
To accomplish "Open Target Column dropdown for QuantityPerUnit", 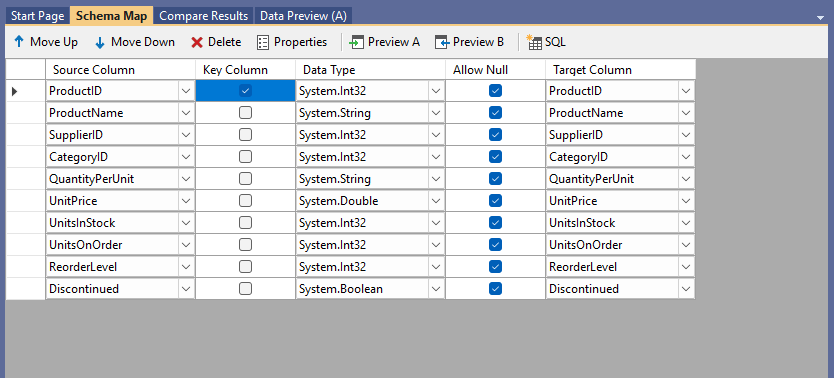I will (686, 179).
